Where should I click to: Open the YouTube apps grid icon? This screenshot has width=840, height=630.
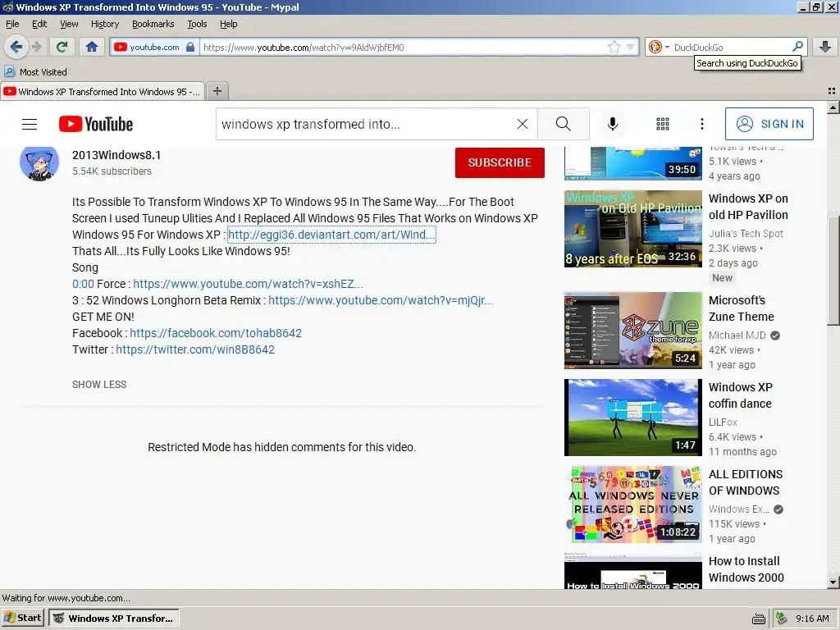click(663, 125)
